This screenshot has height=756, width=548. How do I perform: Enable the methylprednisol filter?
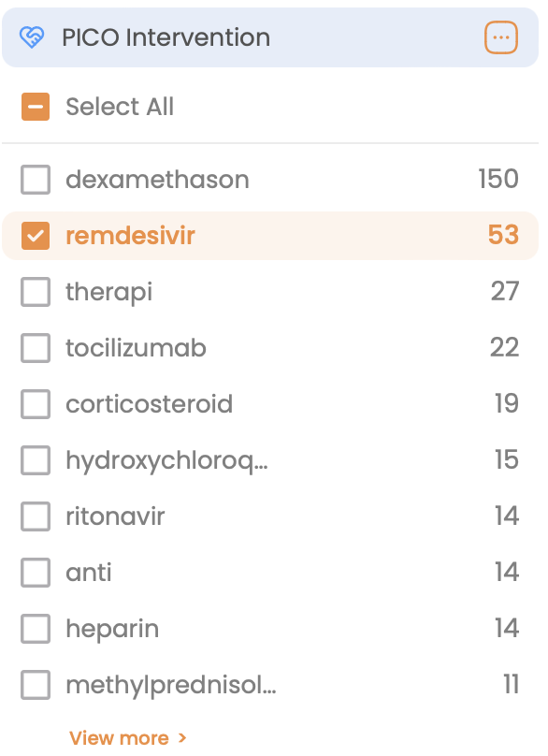[x=36, y=685]
